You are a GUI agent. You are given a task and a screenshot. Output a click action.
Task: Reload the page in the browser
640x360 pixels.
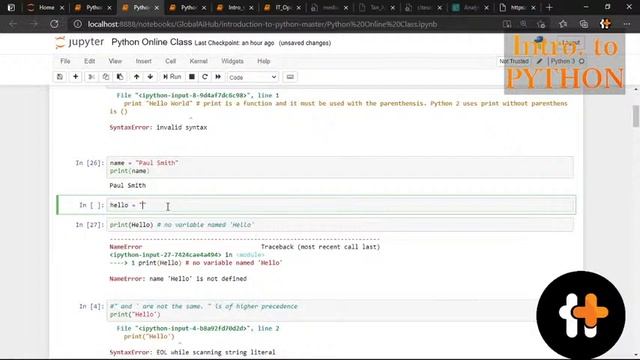(54, 24)
